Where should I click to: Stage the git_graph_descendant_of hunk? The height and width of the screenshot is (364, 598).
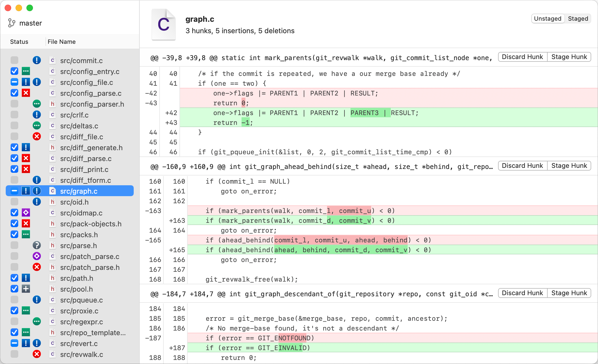click(x=569, y=293)
